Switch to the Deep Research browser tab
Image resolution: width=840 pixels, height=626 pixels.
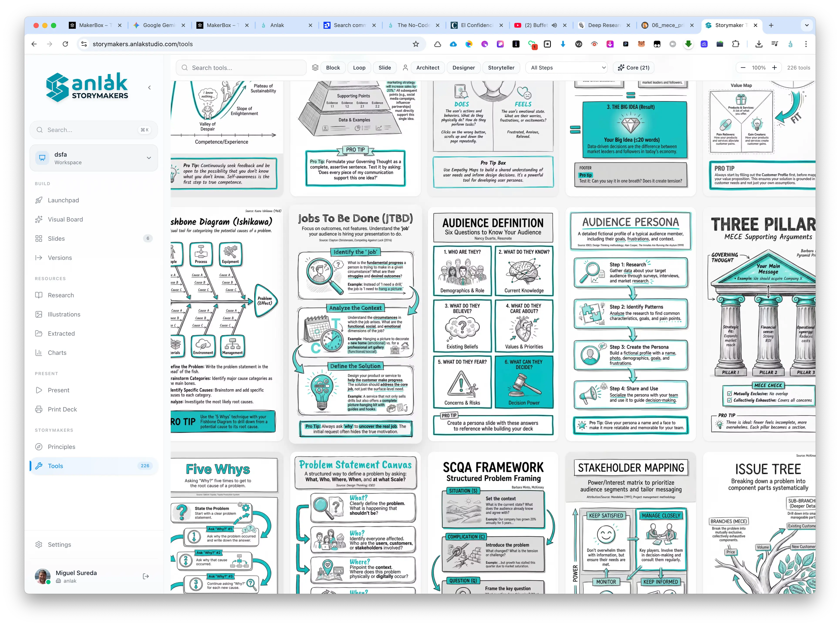(604, 25)
